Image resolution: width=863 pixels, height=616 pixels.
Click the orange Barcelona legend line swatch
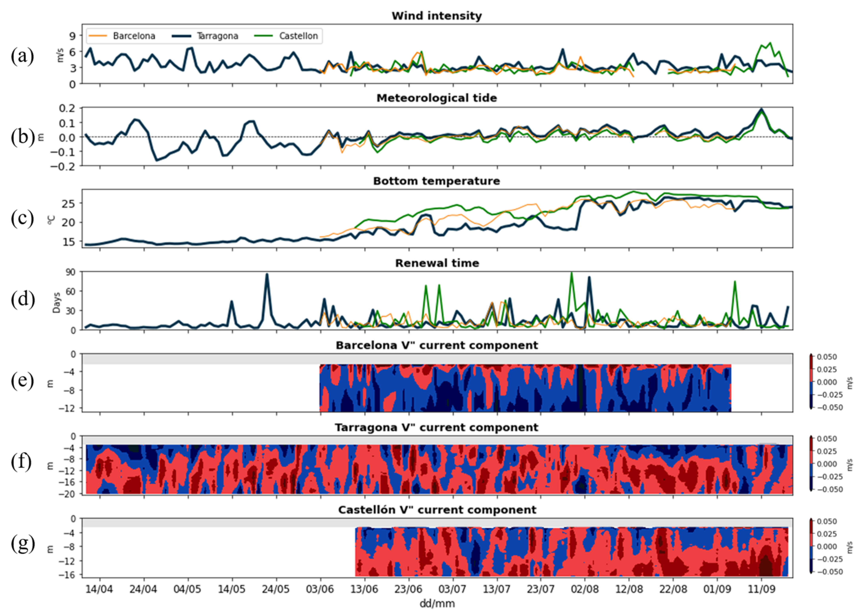click(98, 36)
